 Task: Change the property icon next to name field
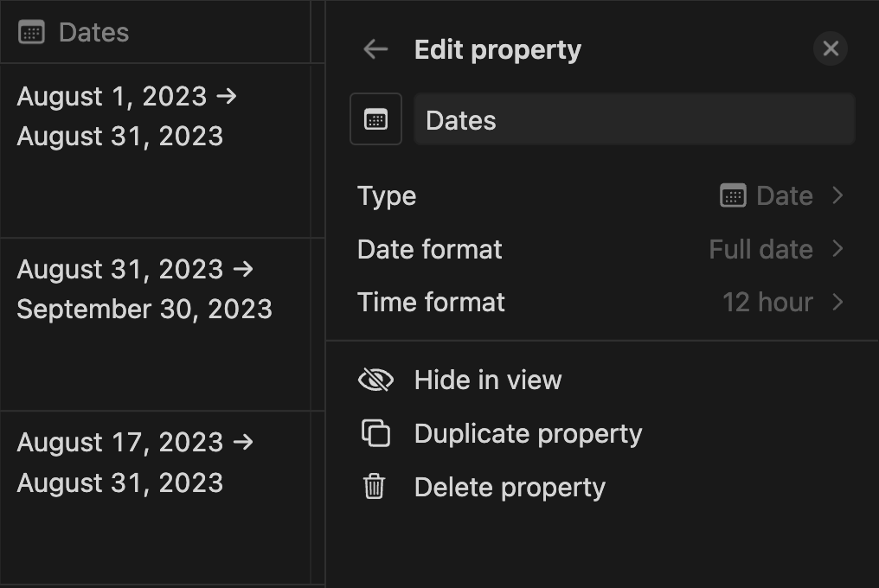click(x=375, y=118)
